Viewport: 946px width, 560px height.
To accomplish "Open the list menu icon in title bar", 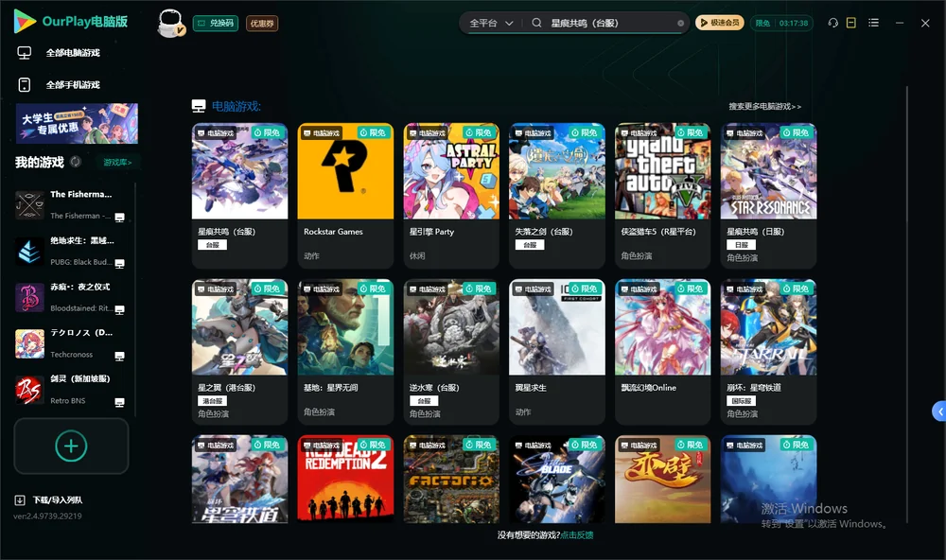I will pyautogui.click(x=873, y=23).
